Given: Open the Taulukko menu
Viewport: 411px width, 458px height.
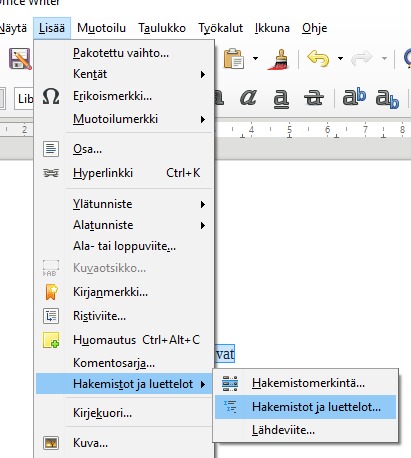Looking at the screenshot, I should coord(162,28).
